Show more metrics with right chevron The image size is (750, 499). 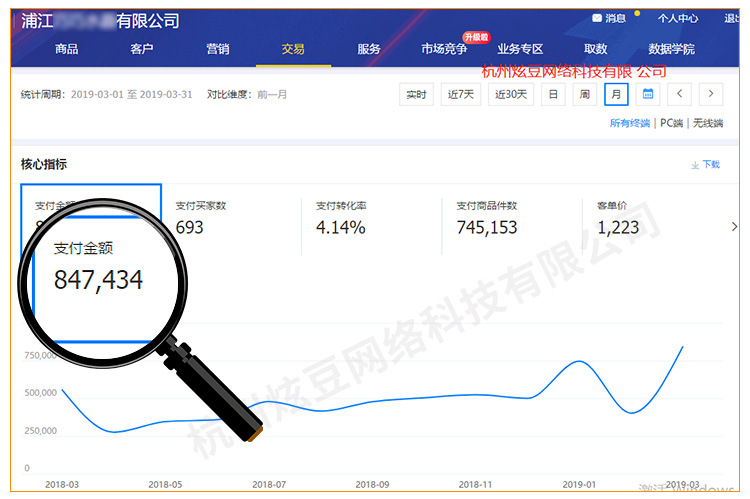[x=734, y=226]
